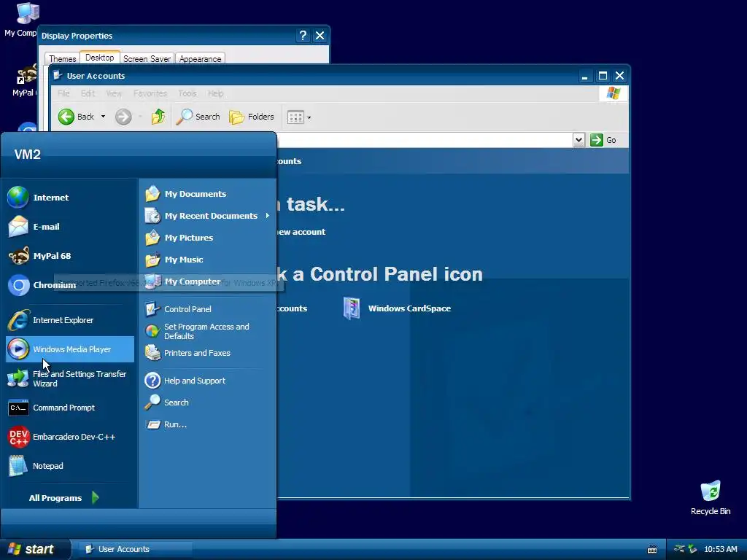Viewport: 747px width, 560px height.
Task: Open Command Prompt
Action: coord(69,408)
